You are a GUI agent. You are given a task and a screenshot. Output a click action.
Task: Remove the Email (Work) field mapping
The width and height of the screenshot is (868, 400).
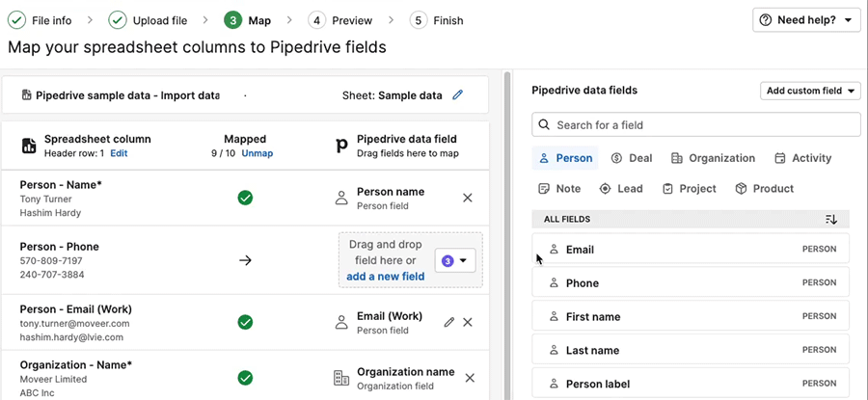(468, 322)
